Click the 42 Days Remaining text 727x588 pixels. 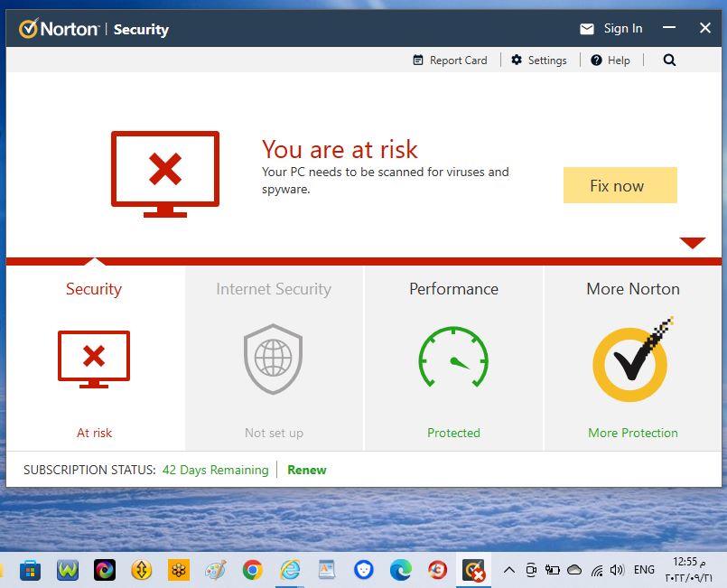(x=215, y=470)
